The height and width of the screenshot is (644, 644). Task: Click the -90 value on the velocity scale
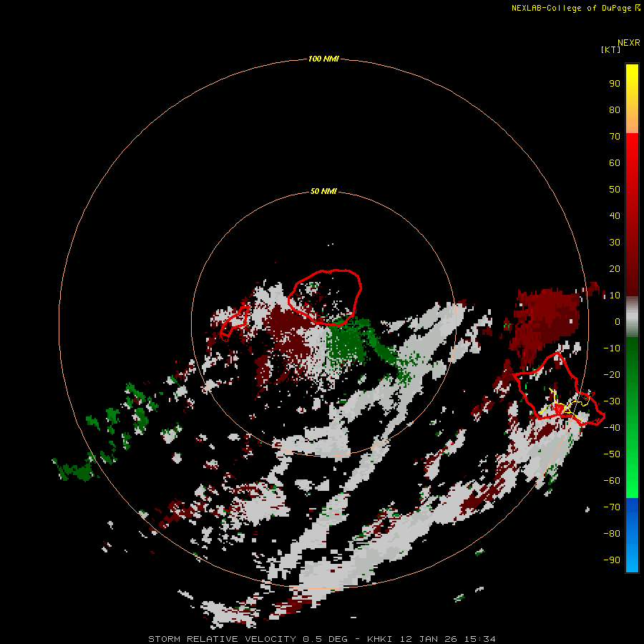(x=612, y=560)
